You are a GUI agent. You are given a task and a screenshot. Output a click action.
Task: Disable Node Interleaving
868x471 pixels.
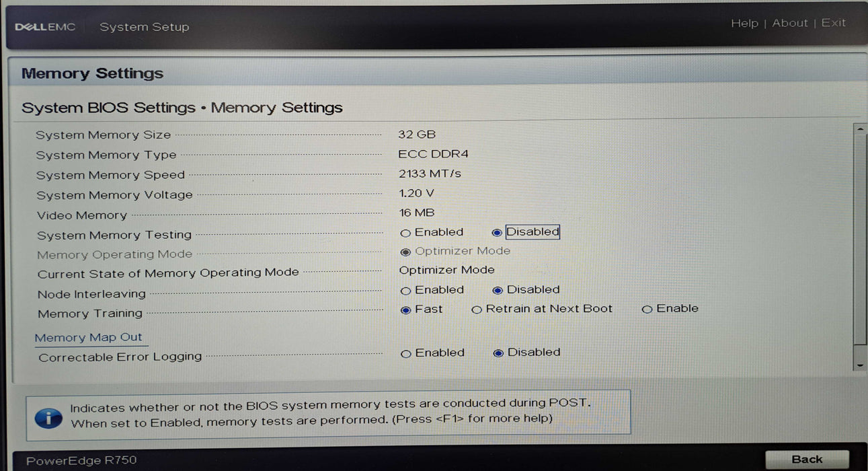pyautogui.click(x=498, y=289)
